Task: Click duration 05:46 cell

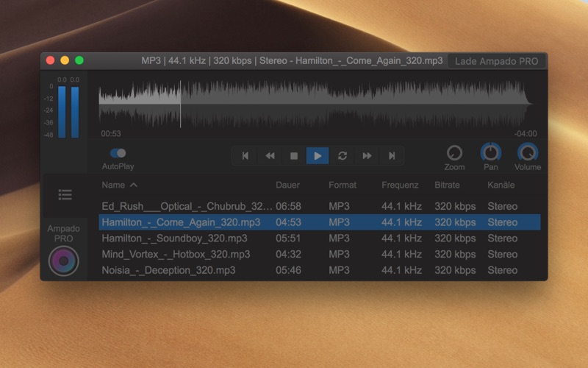Action: point(288,270)
